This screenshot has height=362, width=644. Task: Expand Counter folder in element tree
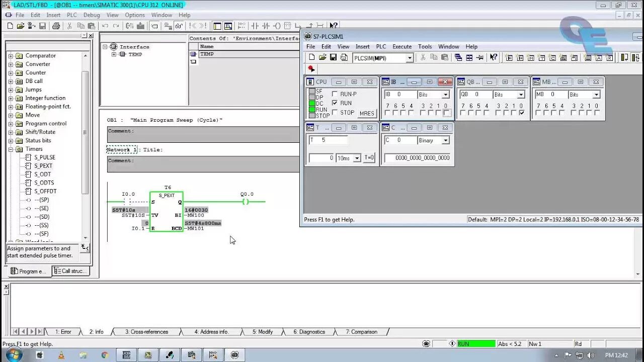tap(11, 73)
